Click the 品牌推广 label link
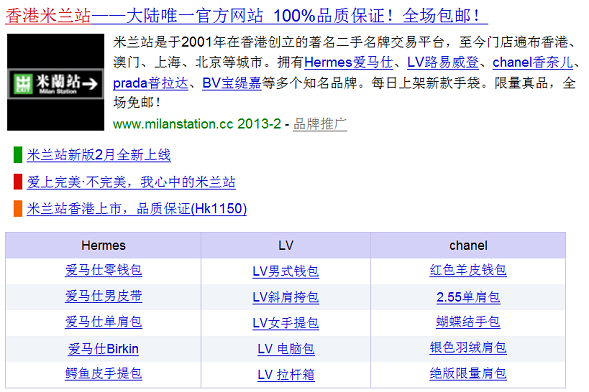 [x=320, y=124]
